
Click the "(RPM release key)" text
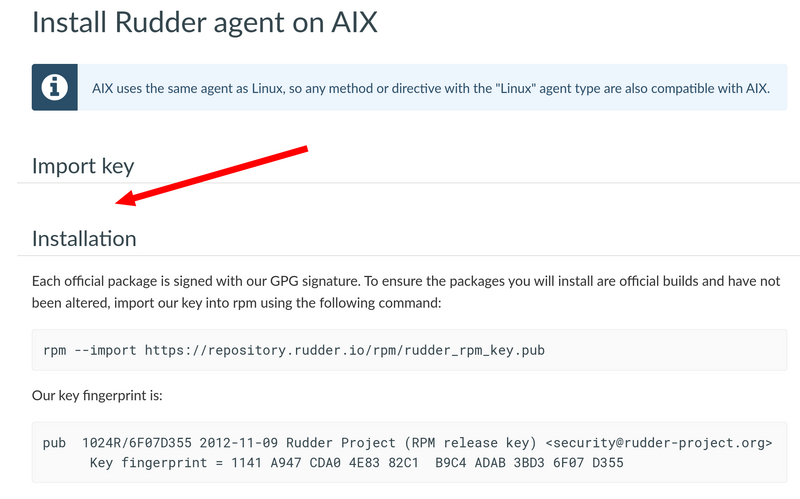(470, 443)
